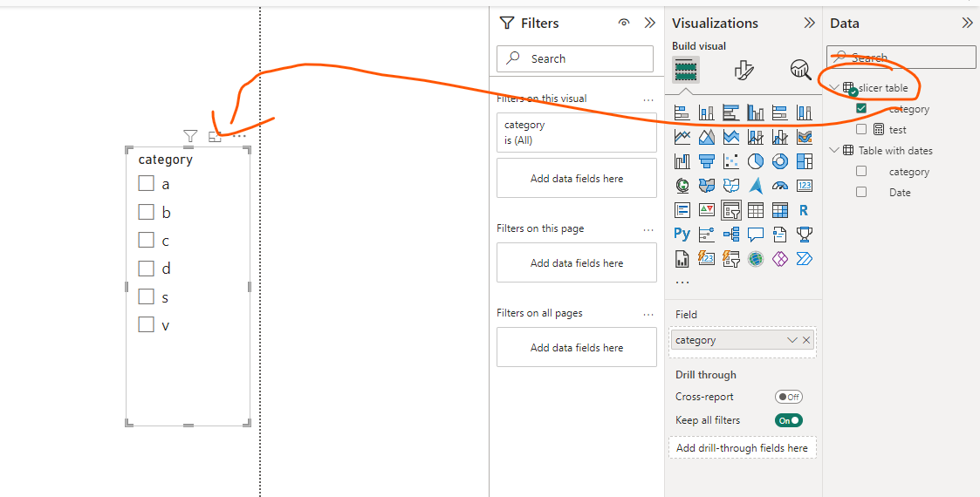Select the Funnel chart visual
Screen dimensions: 980x497
click(x=706, y=161)
